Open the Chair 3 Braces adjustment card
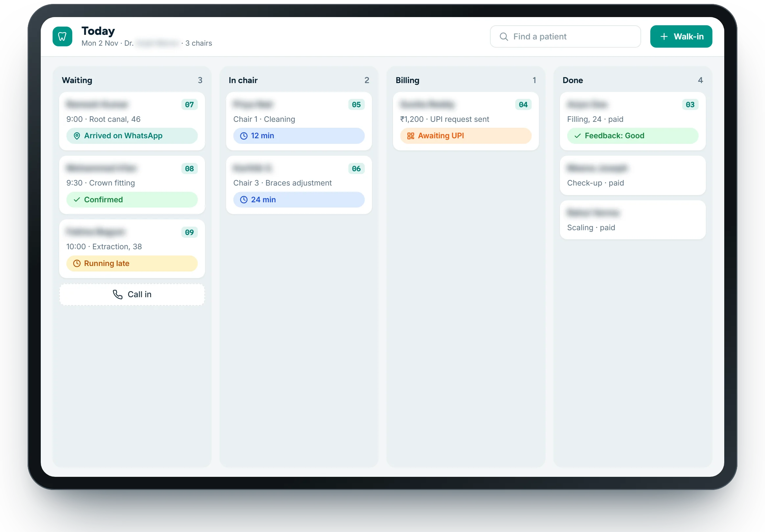Screen dimensions: 765x532 tap(299, 185)
